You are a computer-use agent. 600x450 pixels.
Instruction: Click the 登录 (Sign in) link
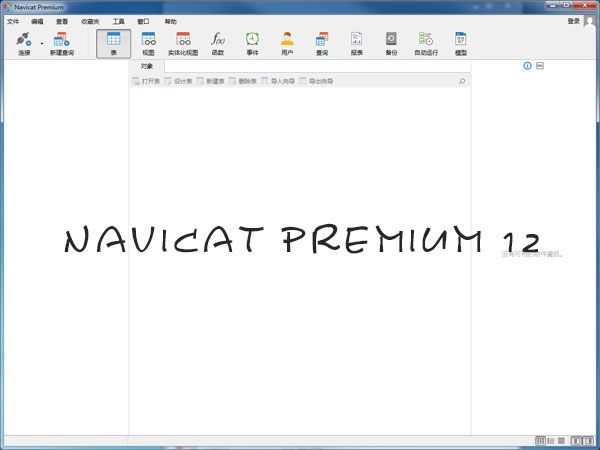[573, 21]
